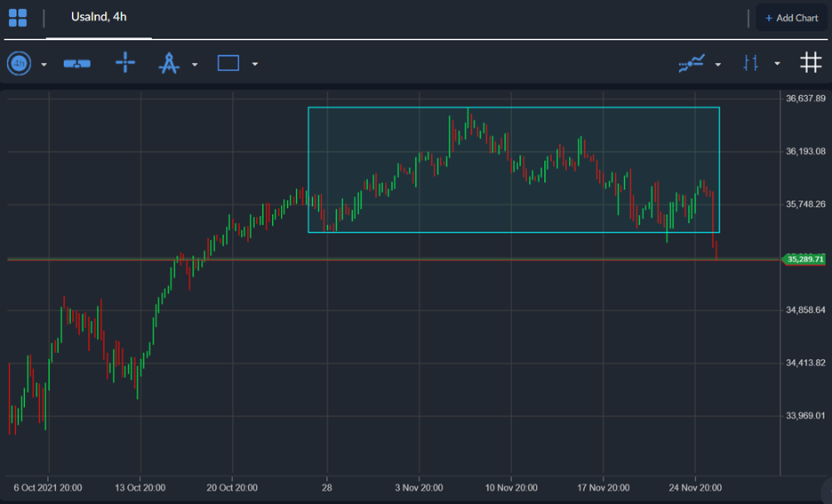The height and width of the screenshot is (504, 832).
Task: Click the horizontal price line tool
Action: pos(77,64)
